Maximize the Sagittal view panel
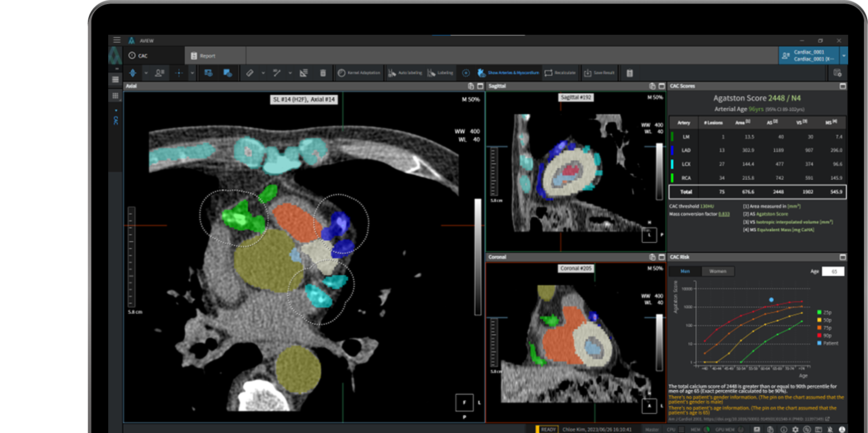Image resolution: width=868 pixels, height=433 pixels. pos(661,86)
